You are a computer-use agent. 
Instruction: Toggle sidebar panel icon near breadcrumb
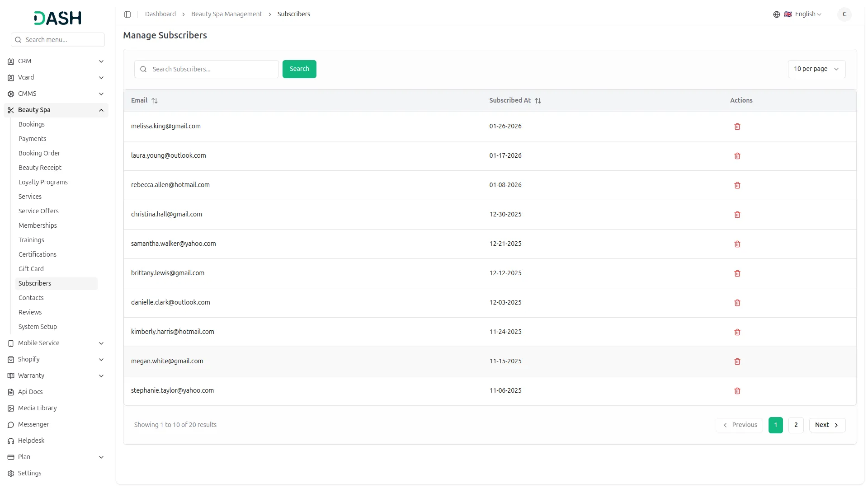pyautogui.click(x=127, y=14)
